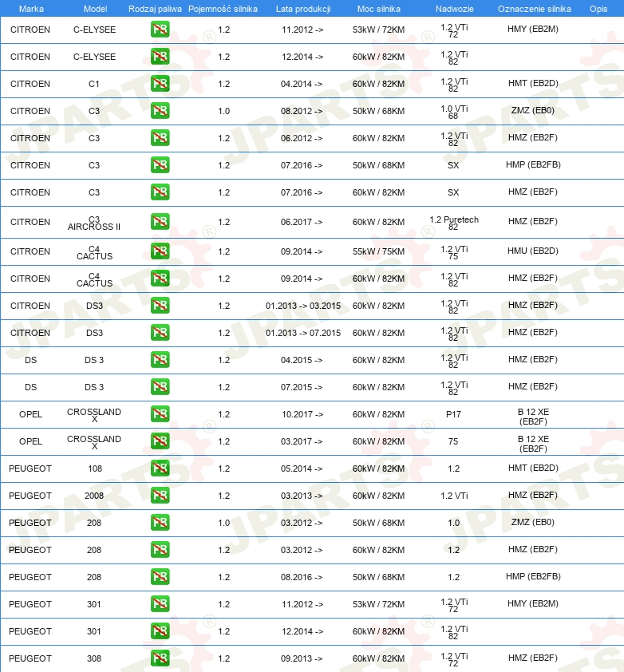Screen dimensions: 624x672
Task: Select petrol icon for Peugeot 208 1.2 03.2012 row
Action: tap(160, 549)
